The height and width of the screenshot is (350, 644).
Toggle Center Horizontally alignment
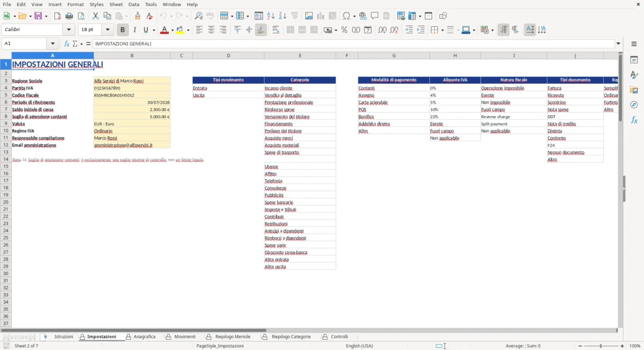[x=211, y=30]
